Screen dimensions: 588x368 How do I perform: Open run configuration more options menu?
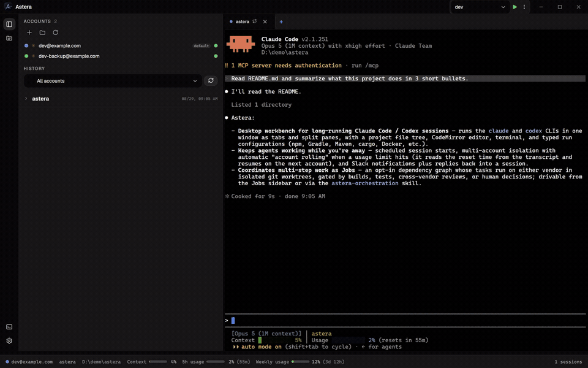click(524, 7)
